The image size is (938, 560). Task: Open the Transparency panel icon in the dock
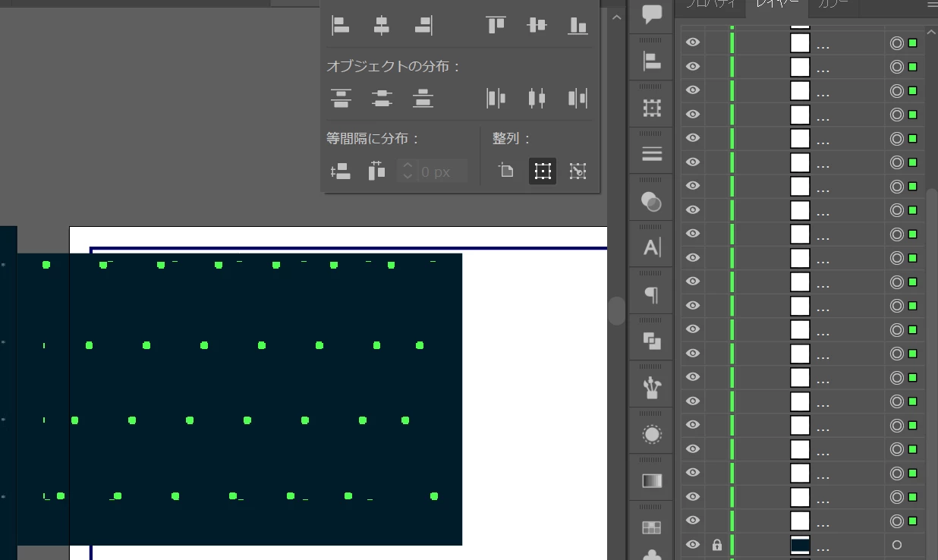point(652,201)
